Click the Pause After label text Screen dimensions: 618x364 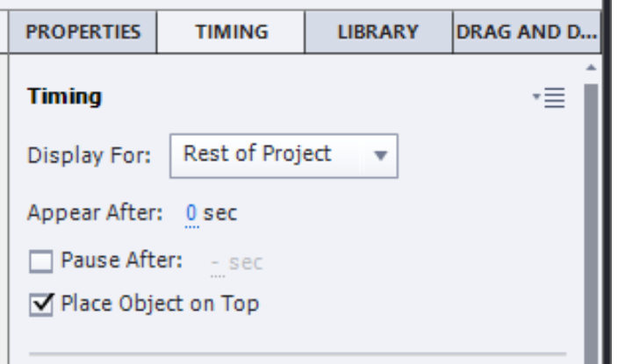pos(121,261)
